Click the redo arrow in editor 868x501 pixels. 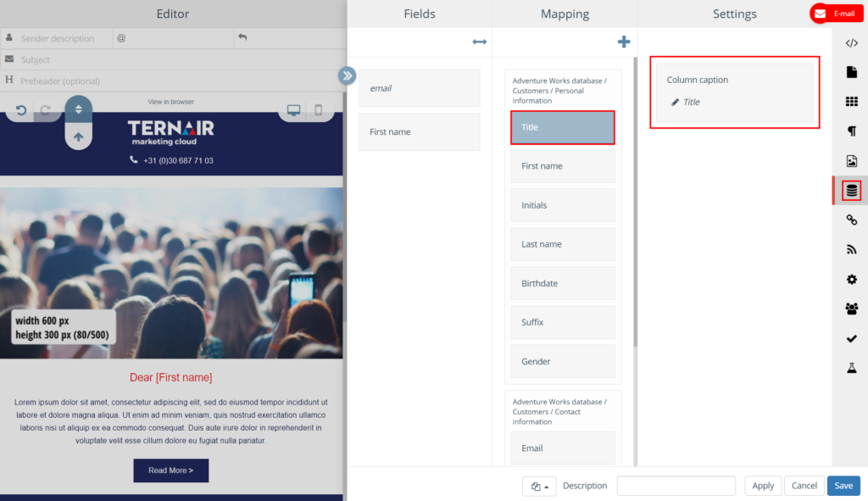(46, 110)
